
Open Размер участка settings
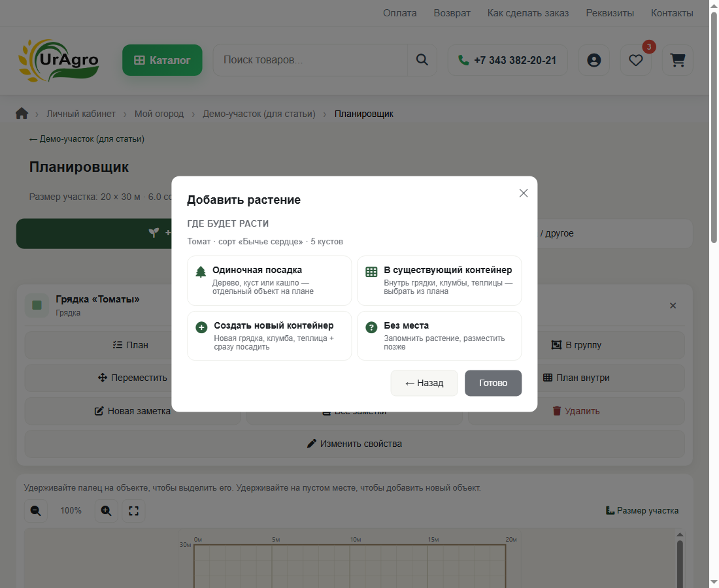[x=642, y=510]
